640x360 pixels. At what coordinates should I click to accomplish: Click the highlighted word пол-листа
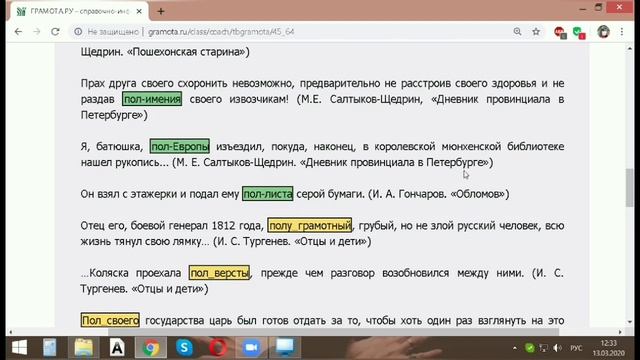click(268, 193)
